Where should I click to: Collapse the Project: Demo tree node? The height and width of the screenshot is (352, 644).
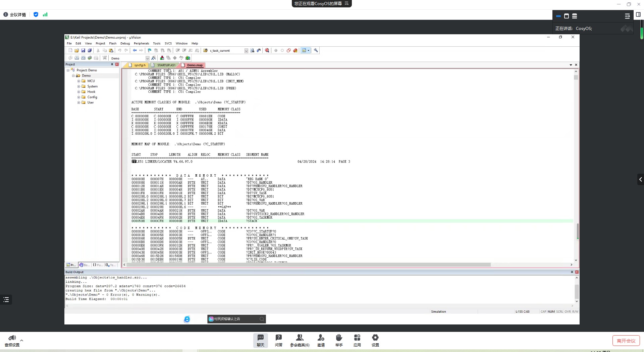pyautogui.click(x=68, y=70)
